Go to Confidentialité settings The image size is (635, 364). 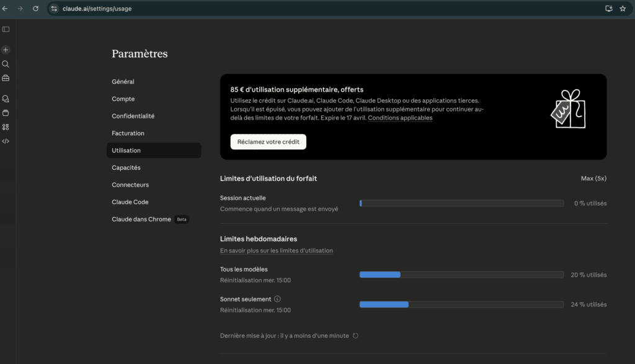pos(133,116)
